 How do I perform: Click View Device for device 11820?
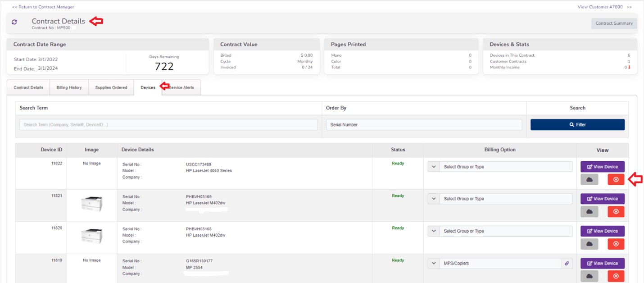click(602, 231)
